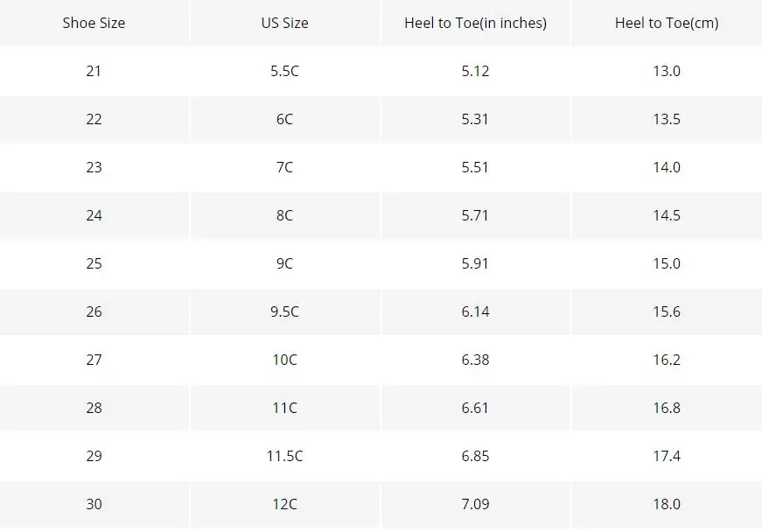
Task: Click shoe size 21 cell
Action: [x=94, y=71]
